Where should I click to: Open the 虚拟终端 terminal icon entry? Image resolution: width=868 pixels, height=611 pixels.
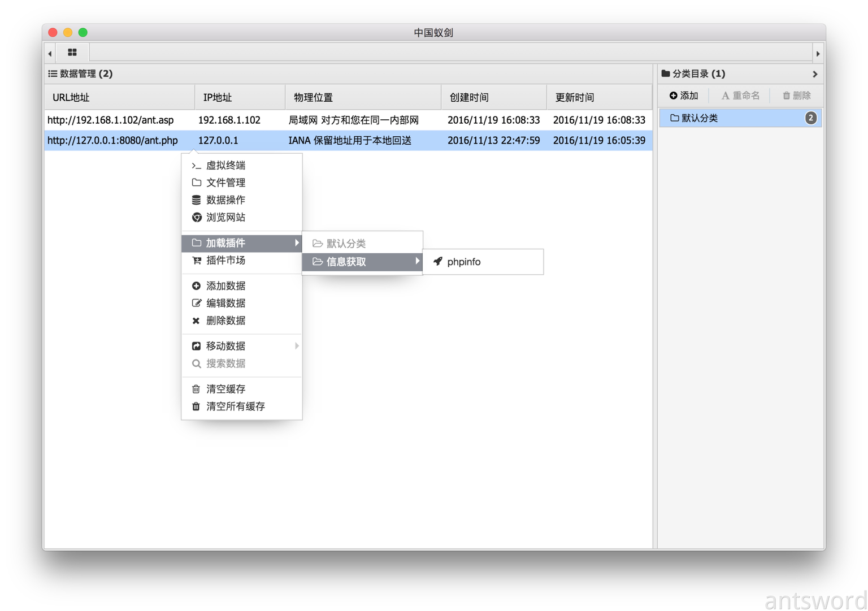196,166
